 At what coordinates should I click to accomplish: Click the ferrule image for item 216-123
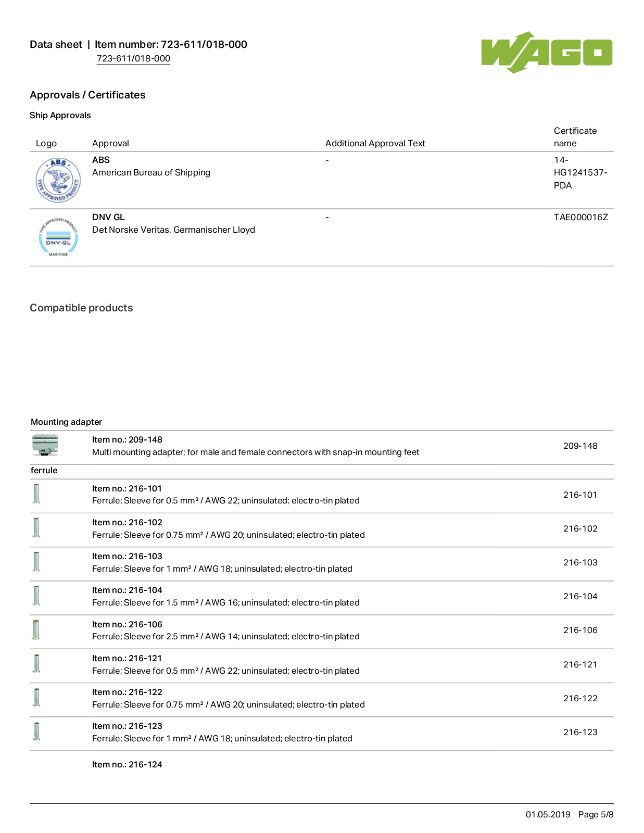click(36, 731)
